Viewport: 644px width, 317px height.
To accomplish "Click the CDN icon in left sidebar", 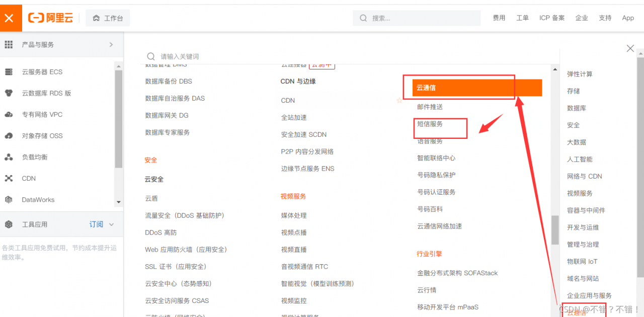I will point(9,178).
